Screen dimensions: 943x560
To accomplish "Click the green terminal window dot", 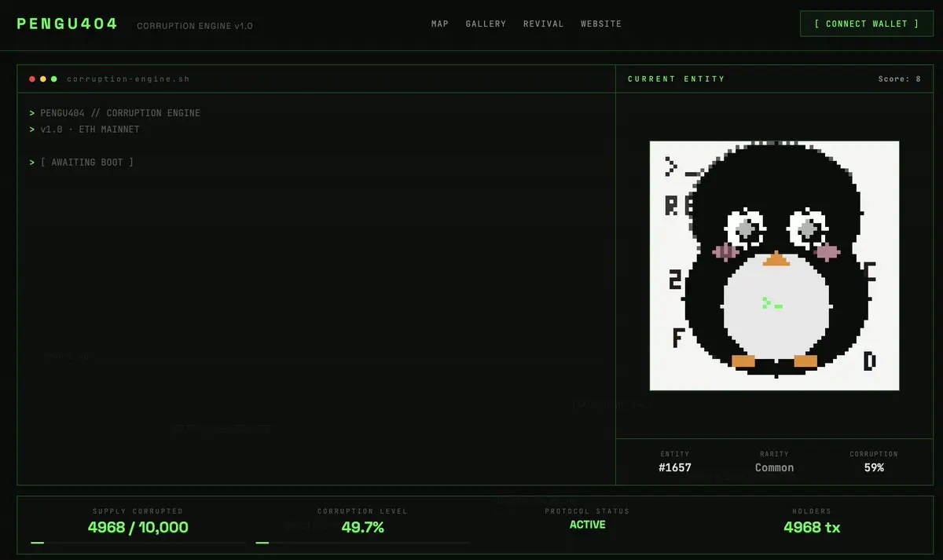I will [x=54, y=79].
